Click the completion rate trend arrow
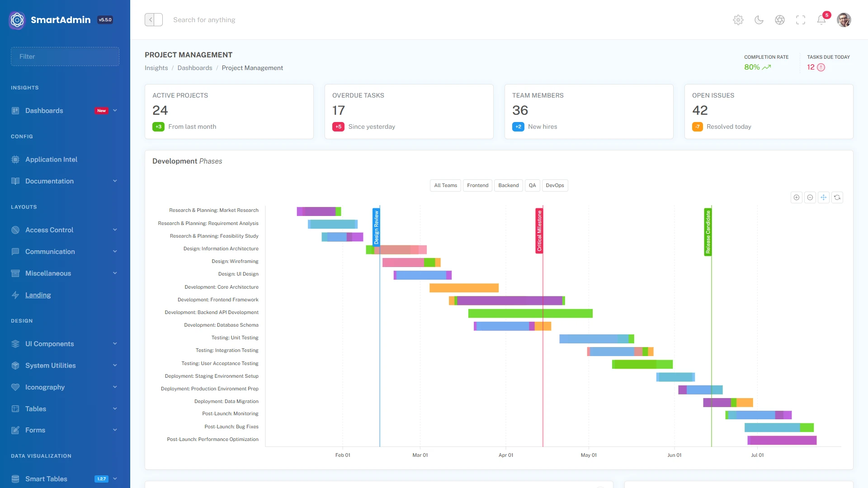Screen dimensions: 868x488 tap(766, 67)
